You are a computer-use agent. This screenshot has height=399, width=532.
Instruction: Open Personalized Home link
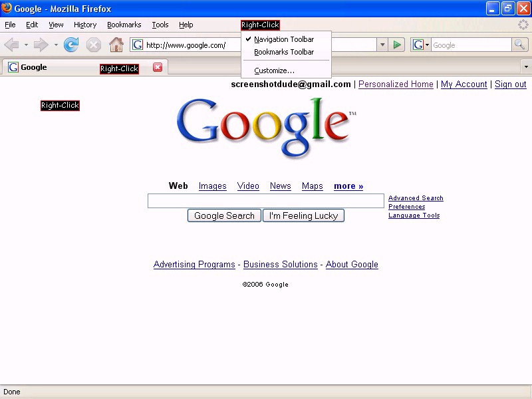396,84
